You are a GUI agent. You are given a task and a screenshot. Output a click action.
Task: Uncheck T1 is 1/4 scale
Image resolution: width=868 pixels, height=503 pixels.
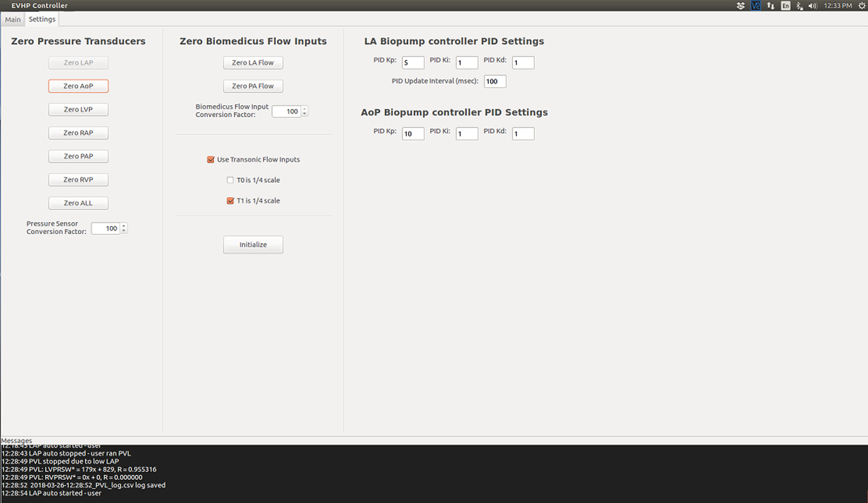tap(230, 201)
